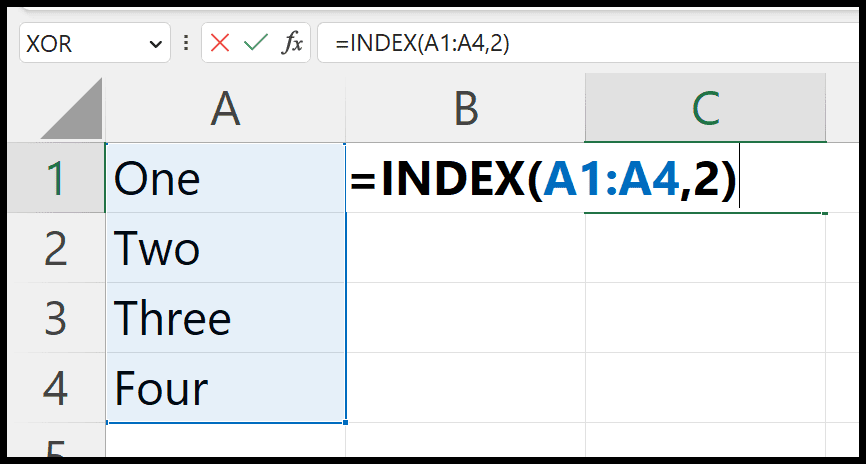The height and width of the screenshot is (464, 866).
Task: Cancel the formula with the red X
Action: pos(220,43)
